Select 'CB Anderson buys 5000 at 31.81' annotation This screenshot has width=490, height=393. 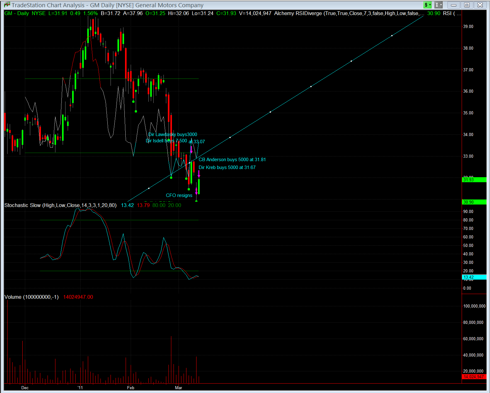point(232,160)
